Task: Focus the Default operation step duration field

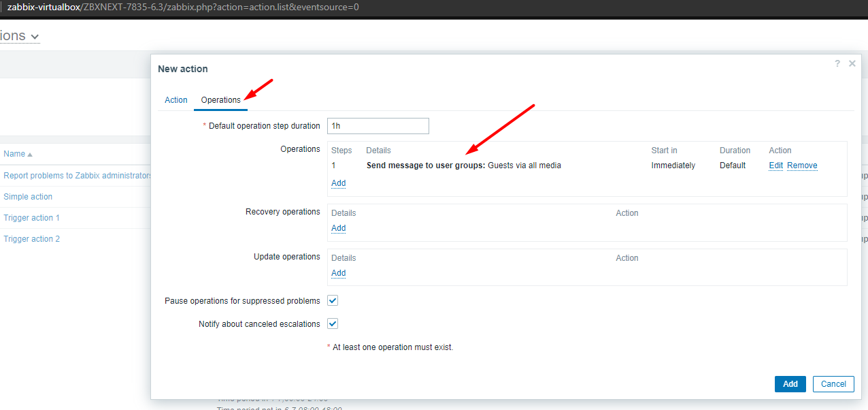Action: (378, 126)
